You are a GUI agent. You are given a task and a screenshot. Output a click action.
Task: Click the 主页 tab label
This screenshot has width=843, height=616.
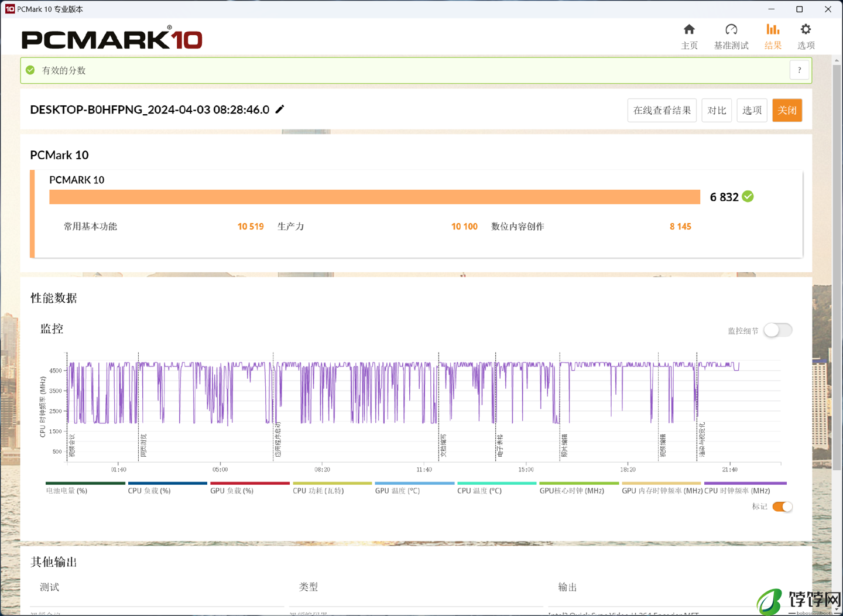point(690,45)
